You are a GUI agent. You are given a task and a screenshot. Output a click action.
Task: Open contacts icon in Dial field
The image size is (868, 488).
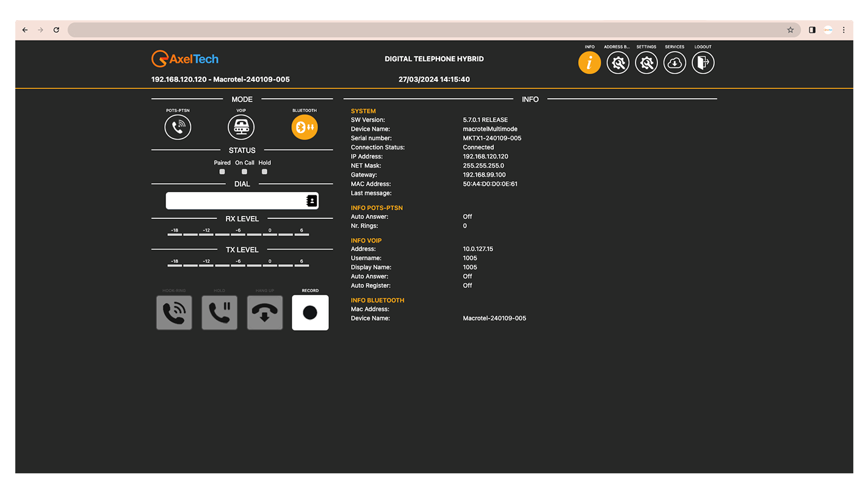(x=311, y=201)
